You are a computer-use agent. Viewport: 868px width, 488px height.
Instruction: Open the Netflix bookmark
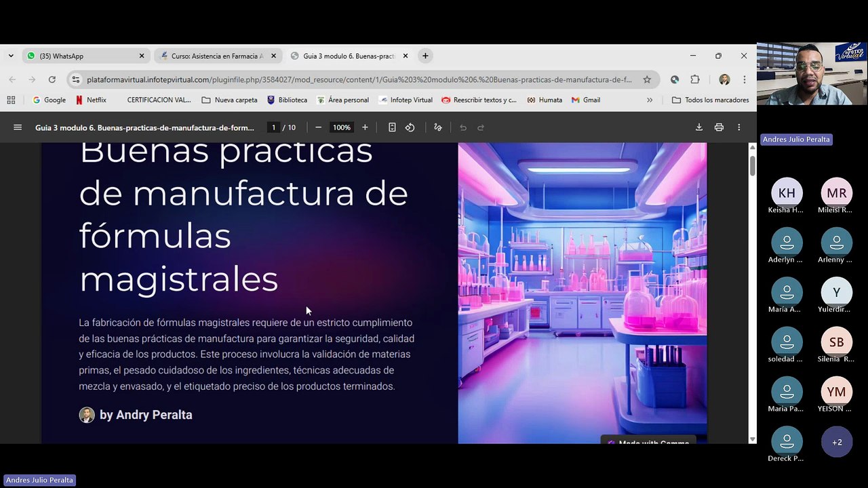[91, 100]
